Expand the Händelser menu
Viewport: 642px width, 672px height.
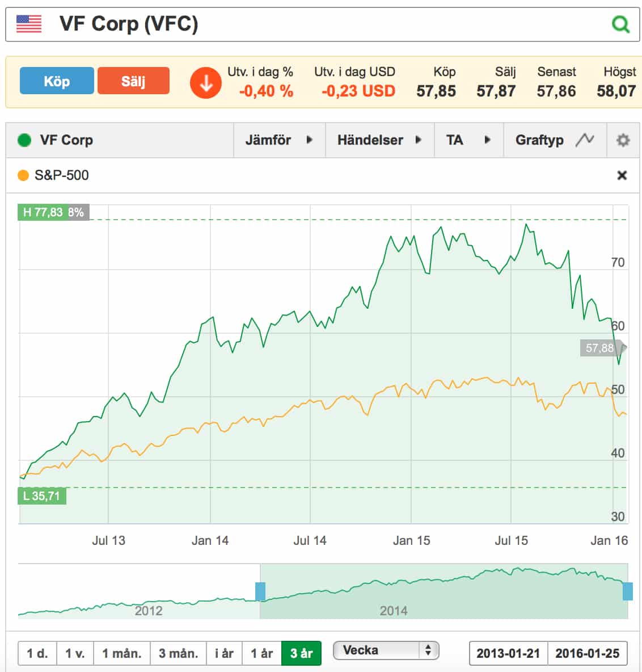click(380, 140)
